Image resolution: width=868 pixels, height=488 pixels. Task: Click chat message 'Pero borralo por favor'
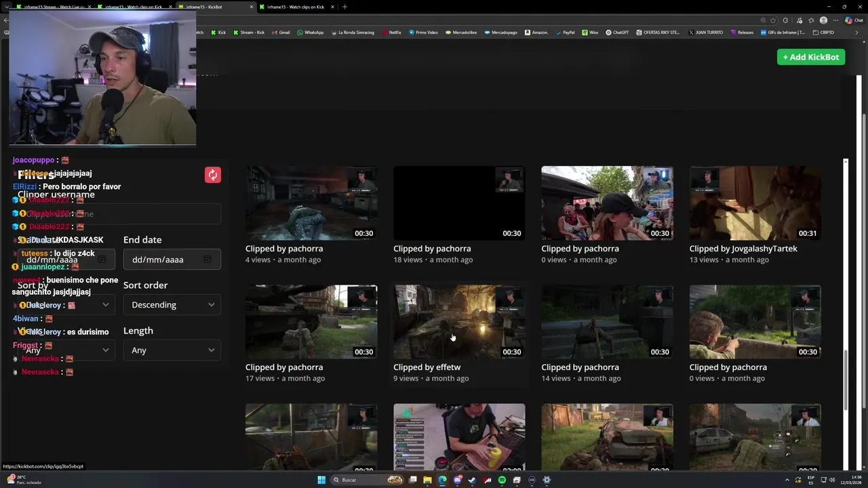pyautogui.click(x=81, y=186)
